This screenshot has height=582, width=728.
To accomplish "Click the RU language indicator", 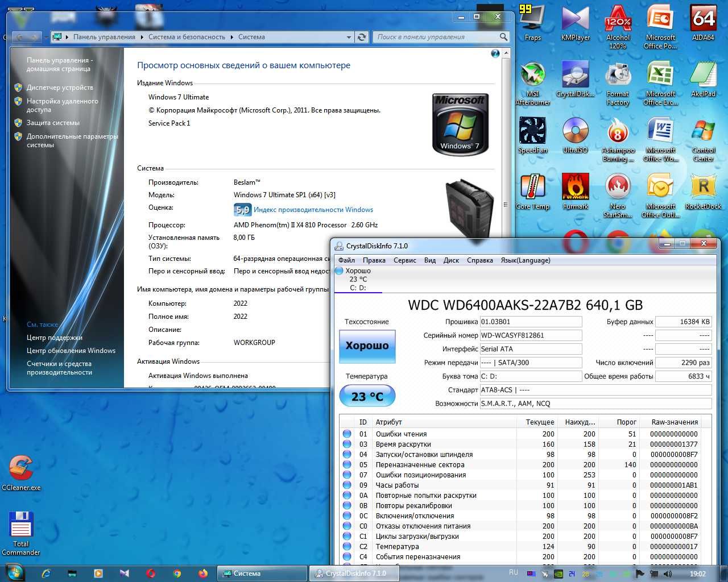I will (514, 573).
